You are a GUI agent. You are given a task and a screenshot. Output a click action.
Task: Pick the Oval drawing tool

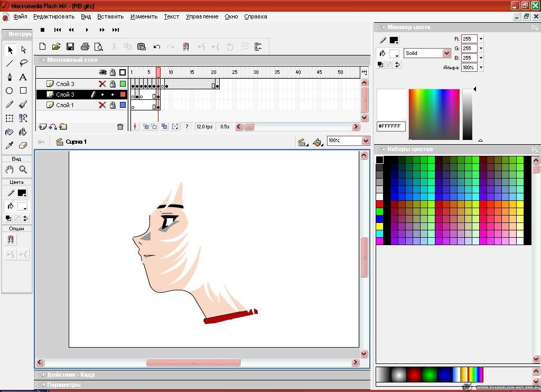pyautogui.click(x=10, y=91)
